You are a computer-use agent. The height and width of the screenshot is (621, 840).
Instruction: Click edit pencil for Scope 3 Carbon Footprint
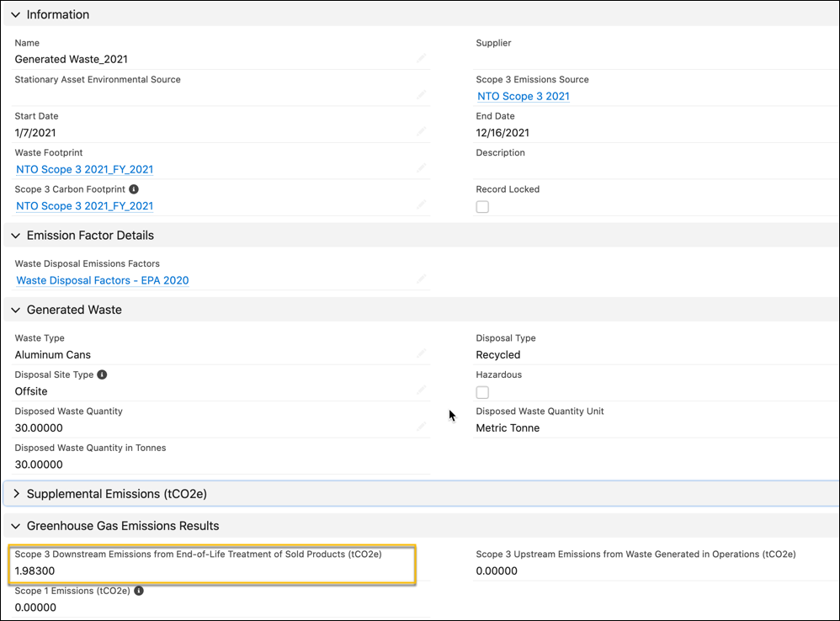tap(422, 204)
